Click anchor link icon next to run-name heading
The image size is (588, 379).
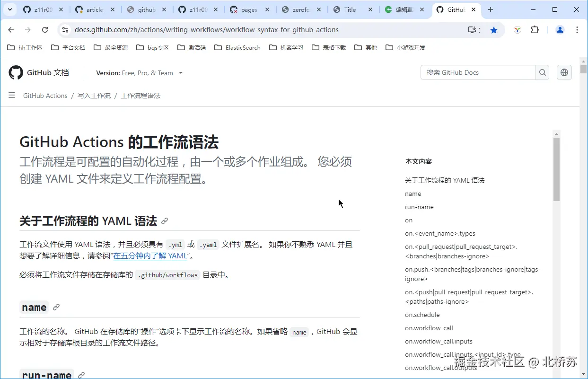pyautogui.click(x=81, y=375)
